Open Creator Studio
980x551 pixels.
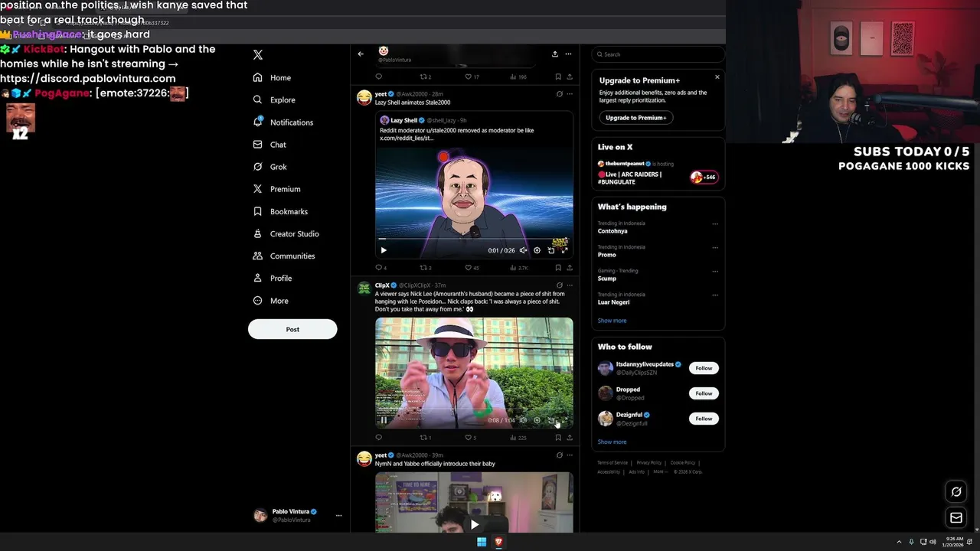tap(286, 233)
